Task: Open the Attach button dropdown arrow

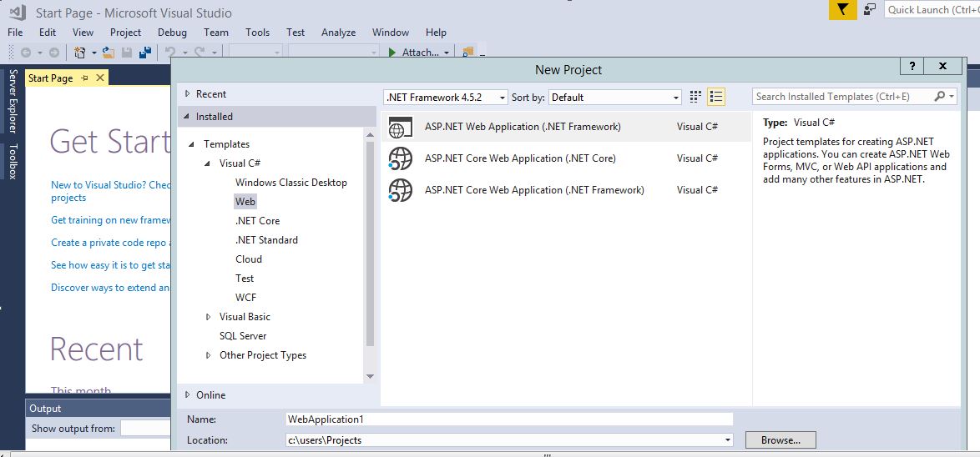Action: point(447,53)
